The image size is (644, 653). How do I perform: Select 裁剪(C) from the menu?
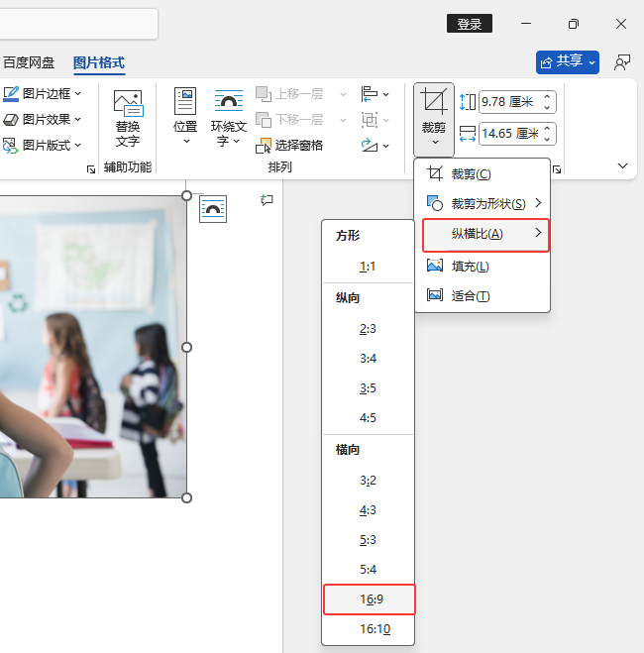pos(483,173)
